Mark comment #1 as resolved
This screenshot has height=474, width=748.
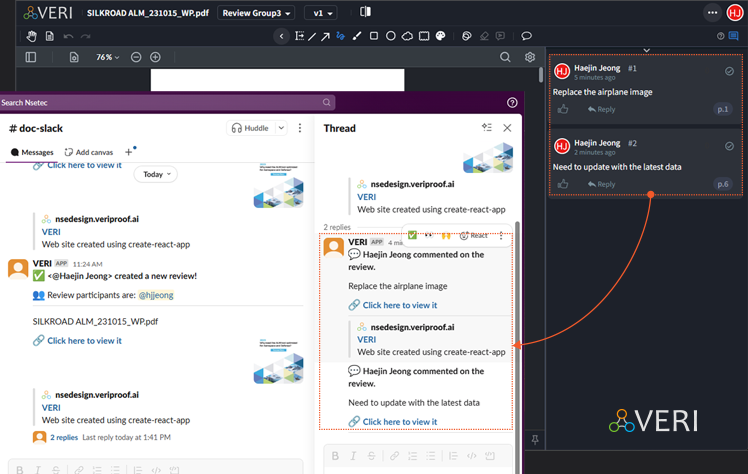[729, 70]
